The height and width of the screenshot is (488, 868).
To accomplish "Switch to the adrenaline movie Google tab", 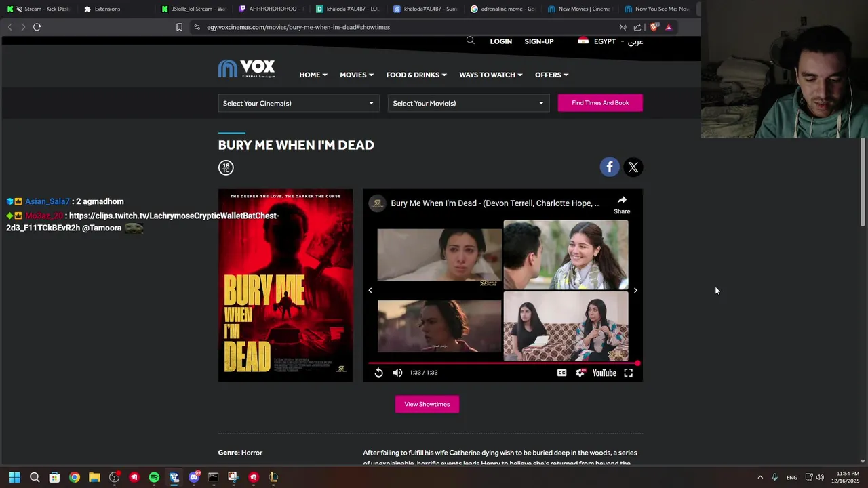I will point(505,9).
